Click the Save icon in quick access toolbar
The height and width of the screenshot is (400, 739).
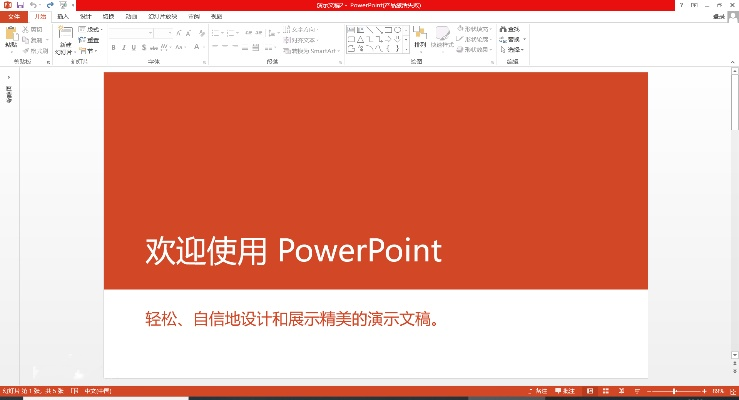point(20,5)
